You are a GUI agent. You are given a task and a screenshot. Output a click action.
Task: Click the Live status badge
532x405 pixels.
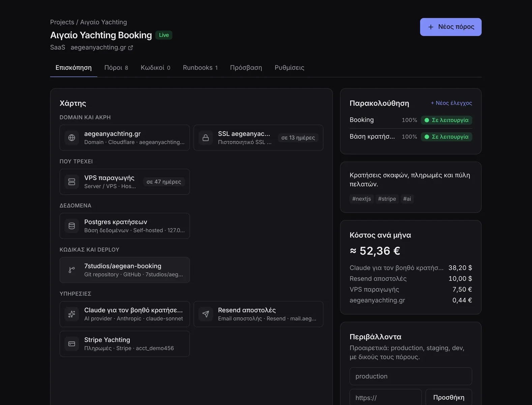click(164, 35)
